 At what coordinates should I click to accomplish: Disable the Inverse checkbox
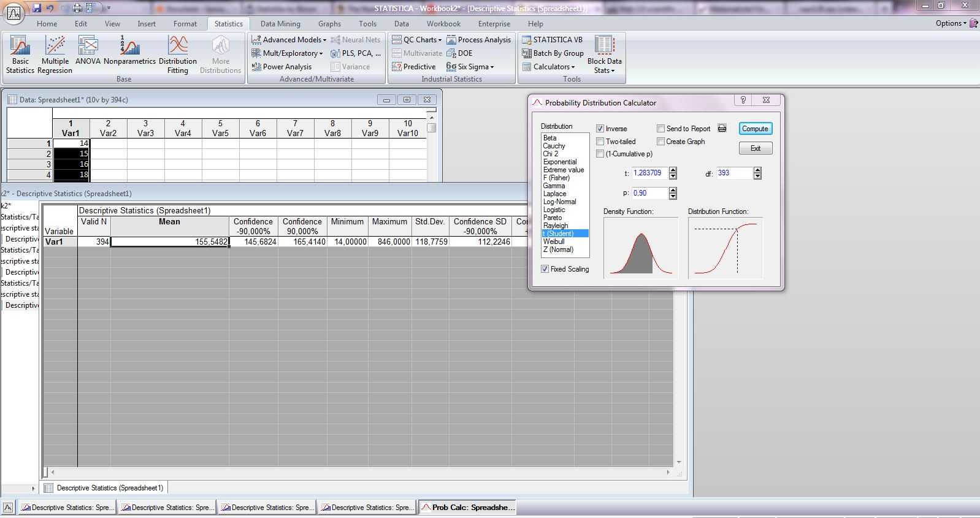600,129
